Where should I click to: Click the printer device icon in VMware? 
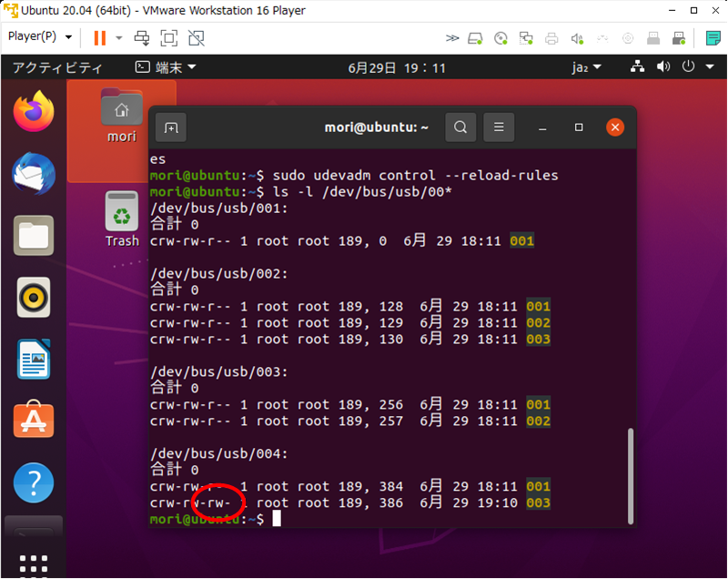pyautogui.click(x=551, y=38)
